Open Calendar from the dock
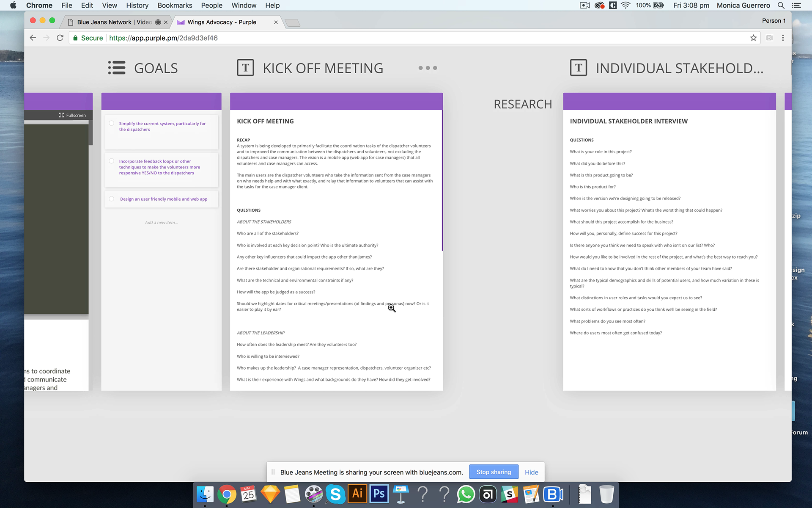This screenshot has height=508, width=812. point(249,494)
